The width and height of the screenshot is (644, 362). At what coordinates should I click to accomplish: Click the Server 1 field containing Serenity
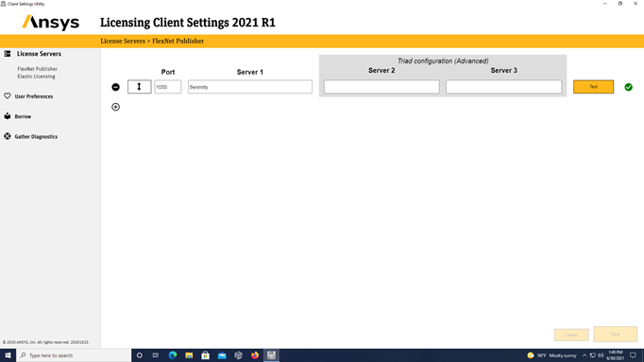(x=250, y=87)
